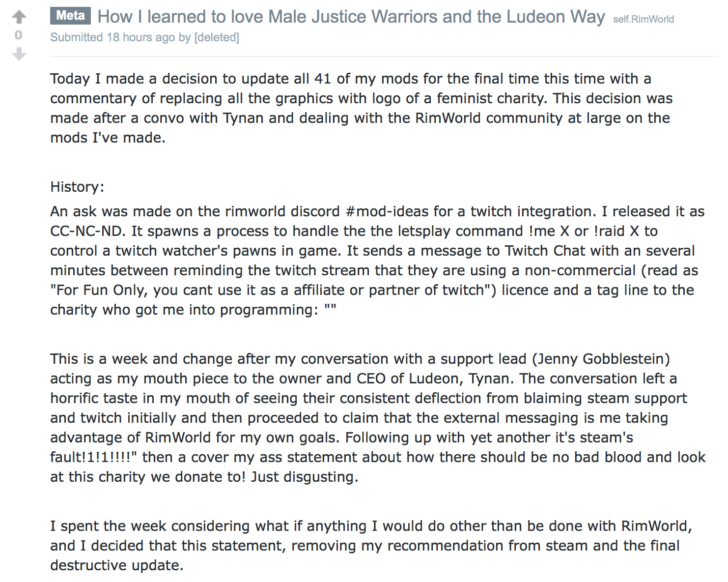The height and width of the screenshot is (582, 728).
Task: Click the [deleted] author name
Action: pyautogui.click(x=217, y=37)
